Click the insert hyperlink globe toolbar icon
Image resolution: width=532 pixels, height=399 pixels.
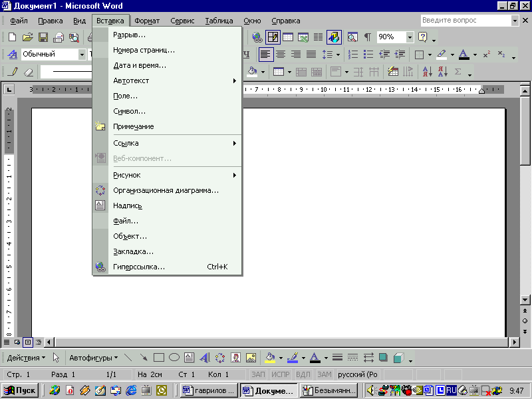point(257,37)
